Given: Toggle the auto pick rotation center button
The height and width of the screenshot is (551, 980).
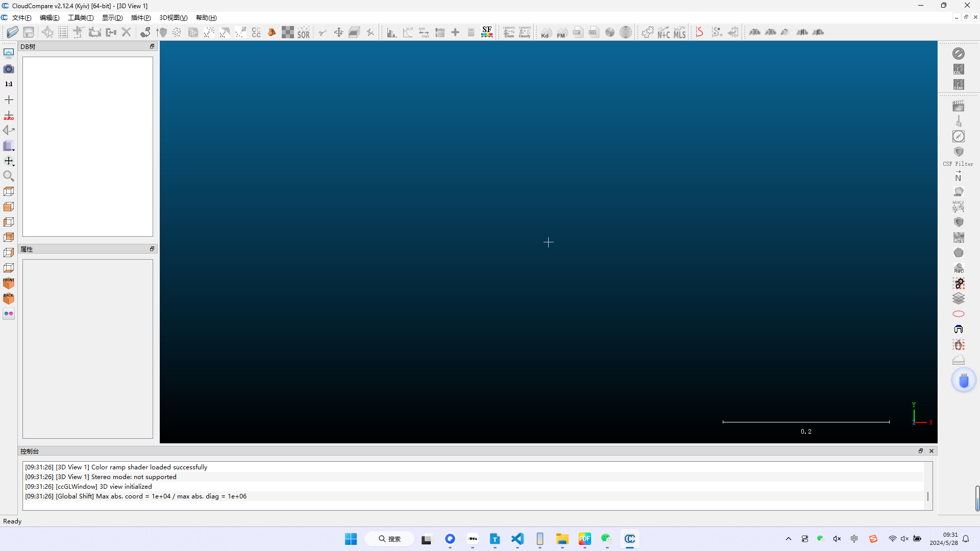Looking at the screenshot, I should (9, 116).
